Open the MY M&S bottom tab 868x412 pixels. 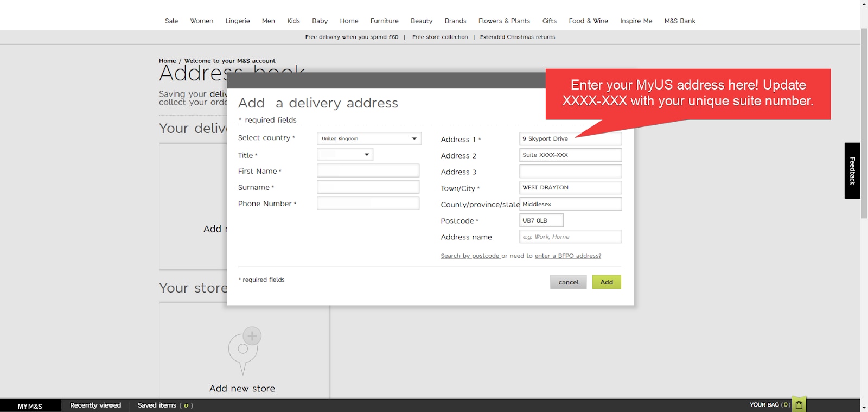(x=30, y=405)
